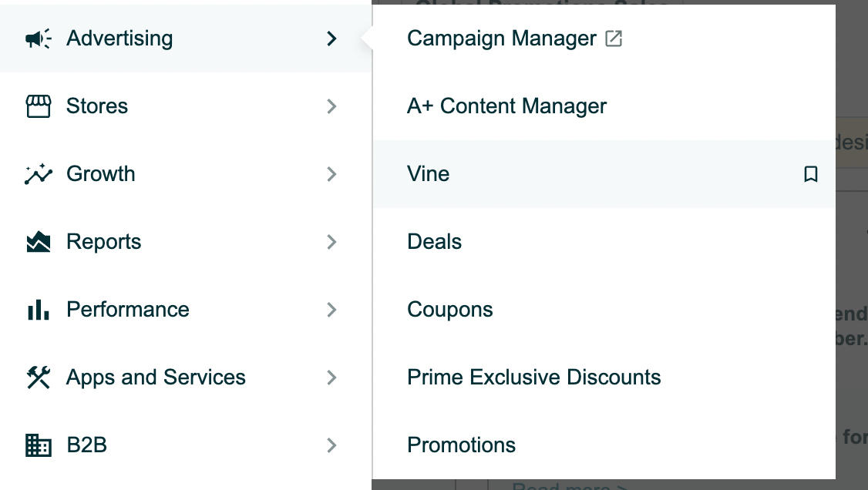Expand the Stores submenu chevron

pos(331,106)
